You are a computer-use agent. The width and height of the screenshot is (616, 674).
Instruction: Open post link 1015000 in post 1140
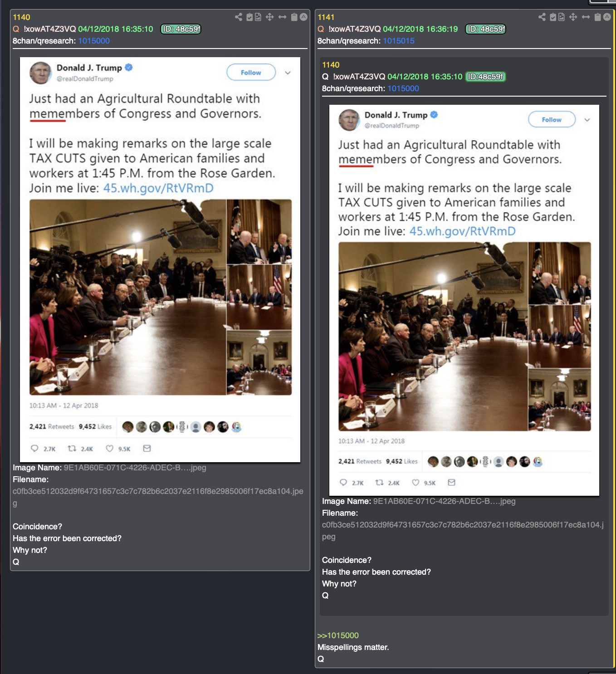pos(94,41)
